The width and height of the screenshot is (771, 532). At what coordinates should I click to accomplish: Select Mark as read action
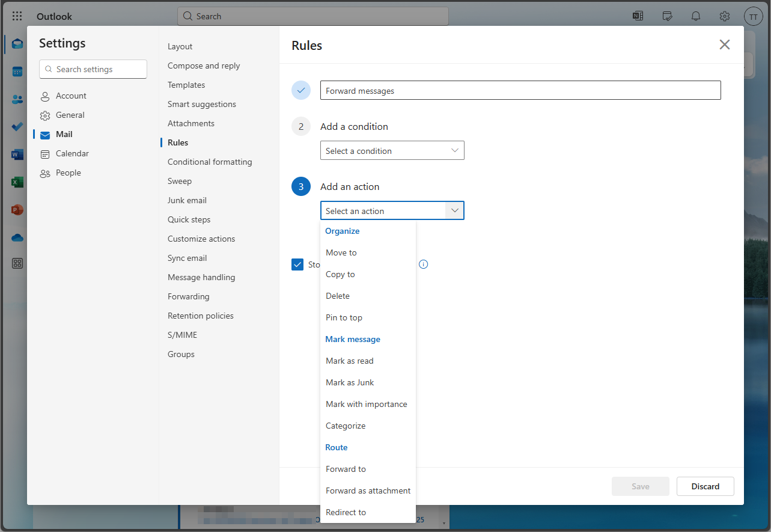(349, 361)
